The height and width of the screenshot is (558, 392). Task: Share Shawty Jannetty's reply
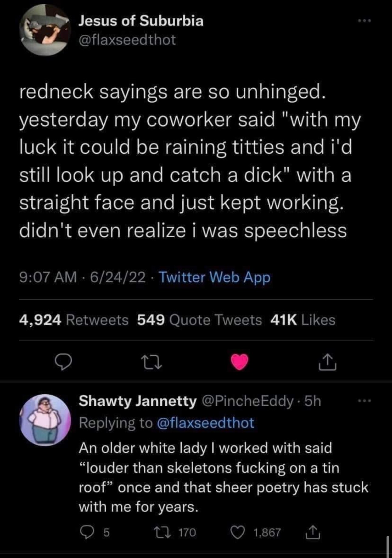[314, 532]
